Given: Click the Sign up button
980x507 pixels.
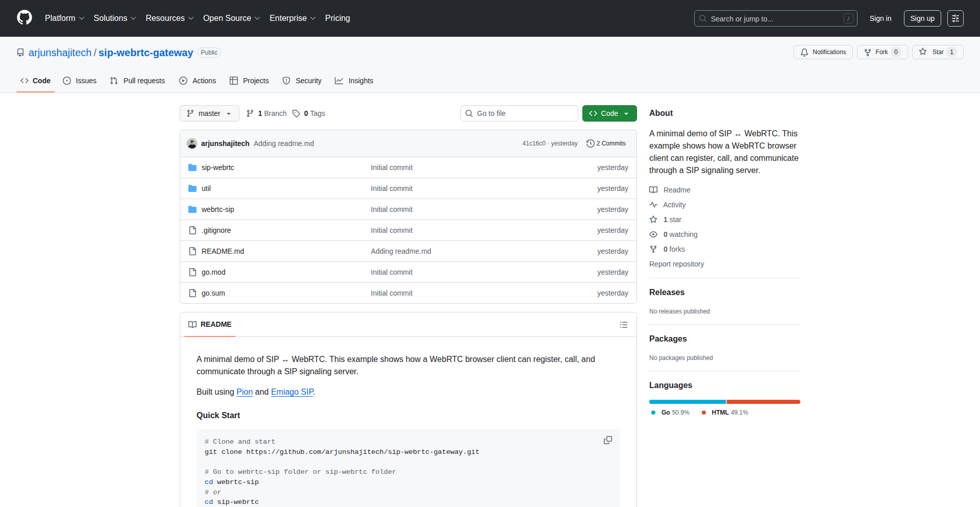Looking at the screenshot, I should coord(922,18).
